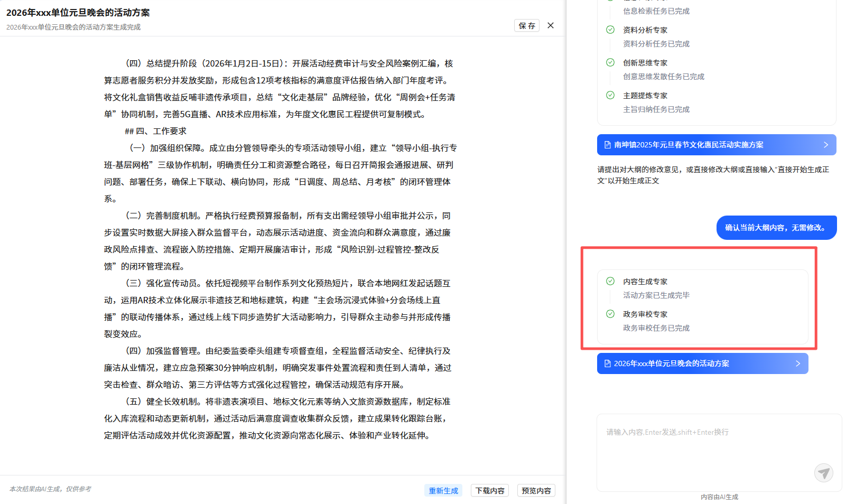This screenshot has width=846, height=504.
Task: Click the check icon beside 政务审校专家
Action: tap(610, 314)
